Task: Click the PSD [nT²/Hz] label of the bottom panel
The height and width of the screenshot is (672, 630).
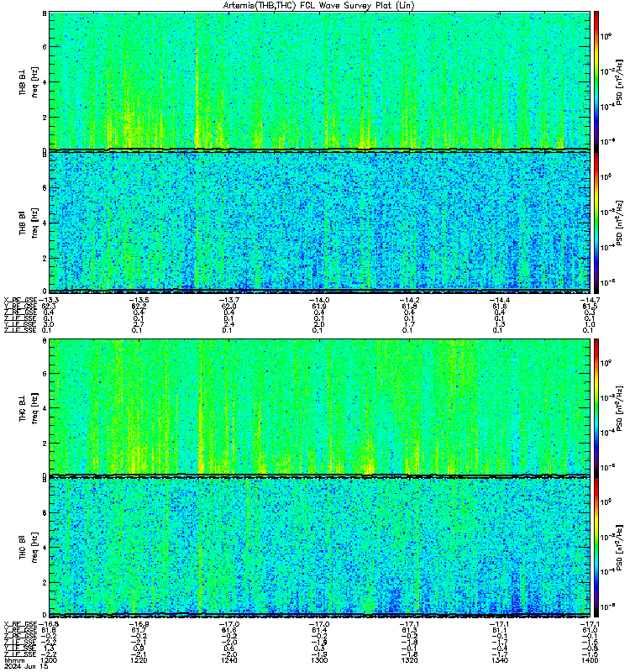Action: tap(620, 548)
